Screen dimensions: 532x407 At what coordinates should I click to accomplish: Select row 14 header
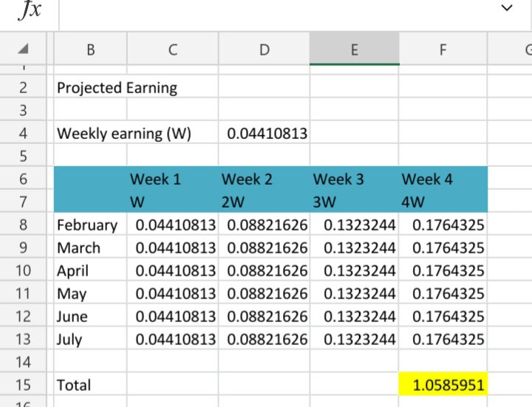(x=23, y=361)
